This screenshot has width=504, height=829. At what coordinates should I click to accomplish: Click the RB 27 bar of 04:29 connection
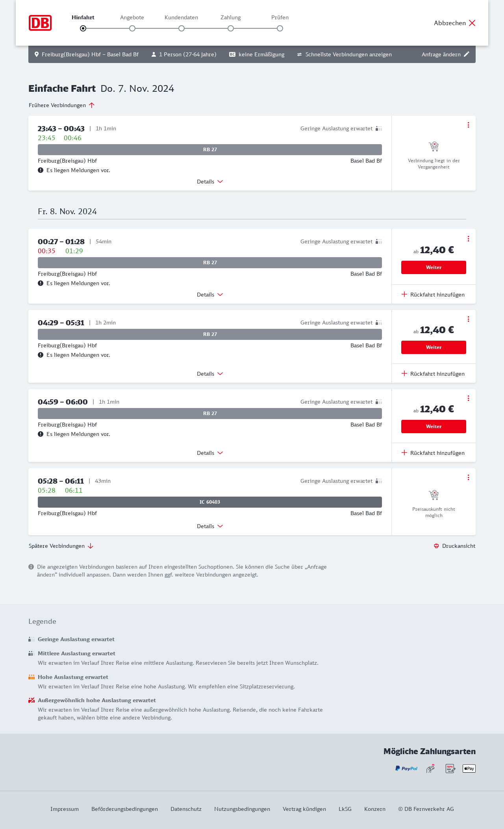pyautogui.click(x=210, y=334)
